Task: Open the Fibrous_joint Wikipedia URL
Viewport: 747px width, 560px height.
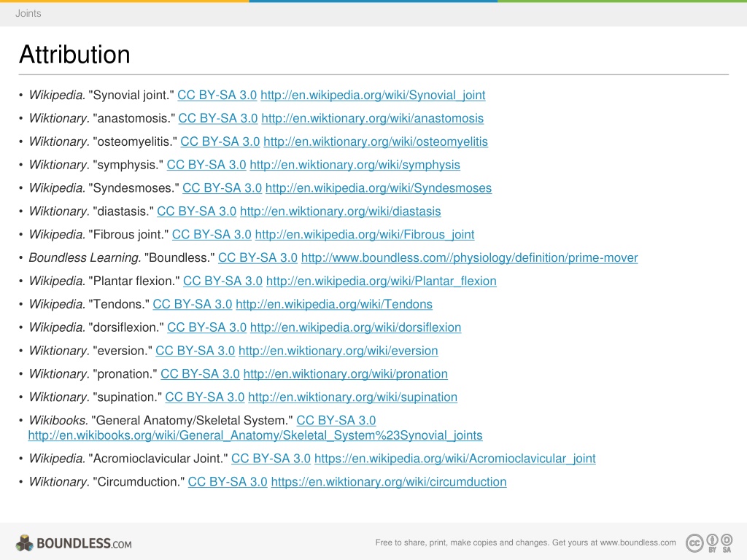Action: tap(365, 235)
